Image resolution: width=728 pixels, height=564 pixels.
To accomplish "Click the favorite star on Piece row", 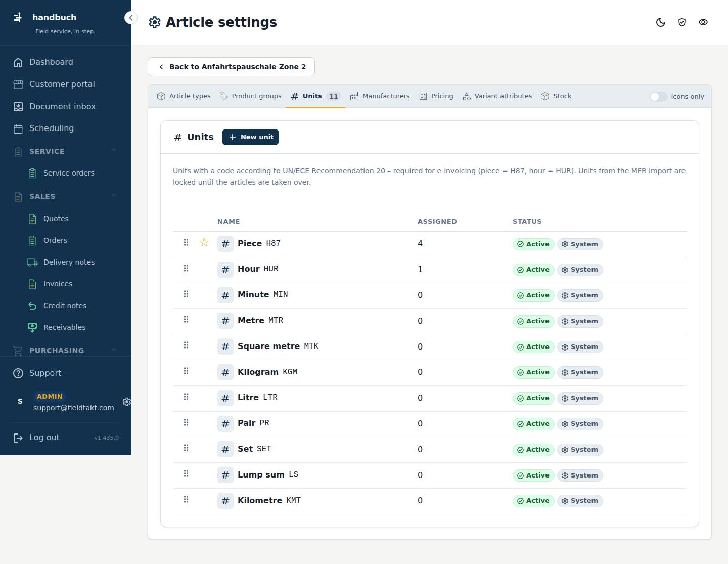I will 204,242.
